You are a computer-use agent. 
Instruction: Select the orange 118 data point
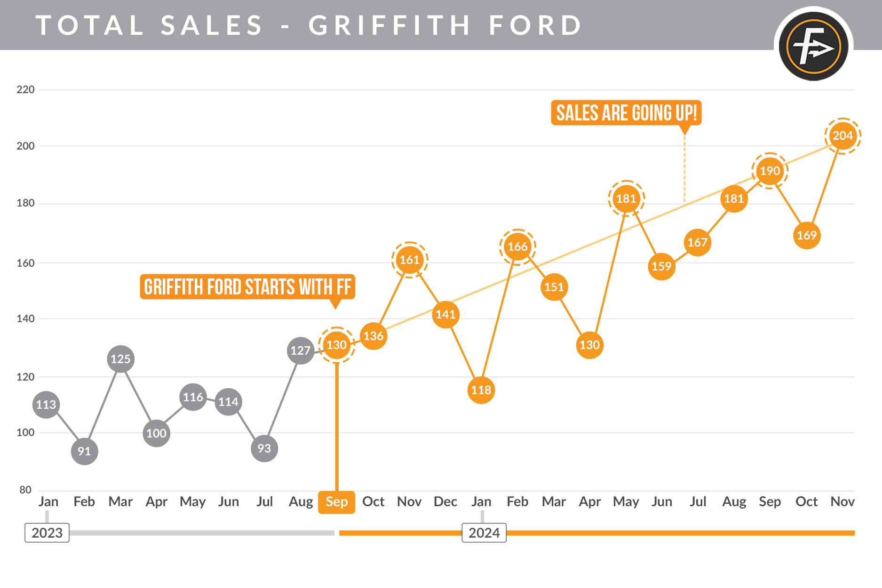[x=481, y=390]
